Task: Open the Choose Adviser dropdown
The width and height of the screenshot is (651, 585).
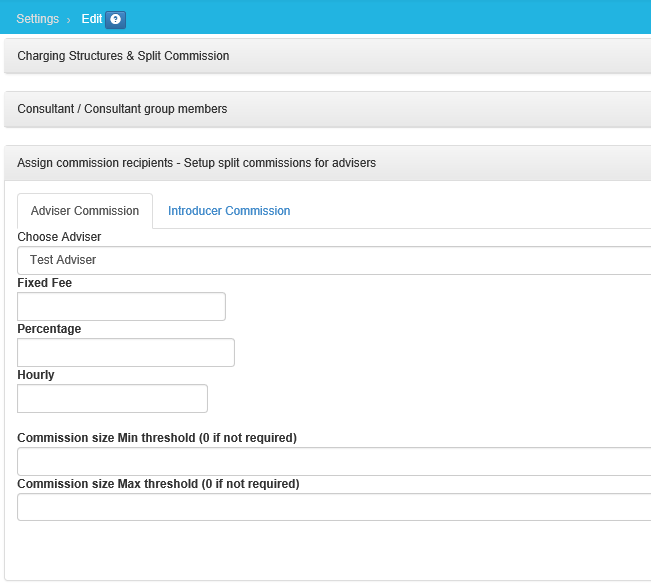Action: [334, 260]
